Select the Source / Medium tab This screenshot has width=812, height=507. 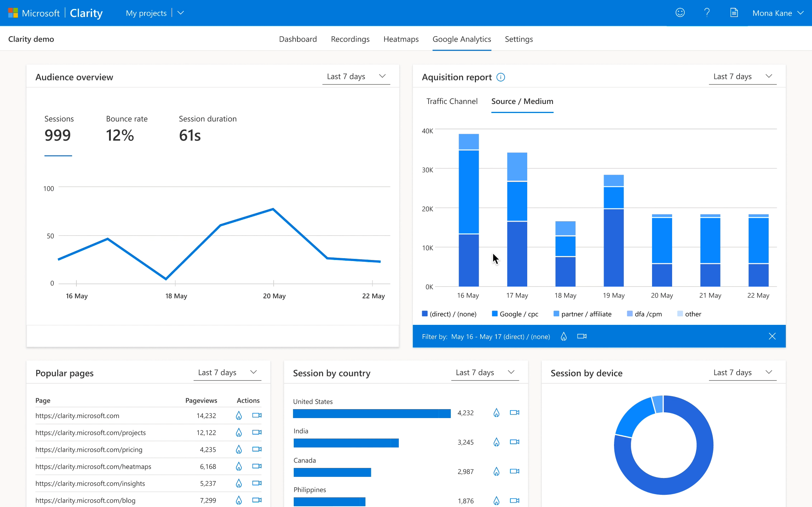click(x=522, y=101)
